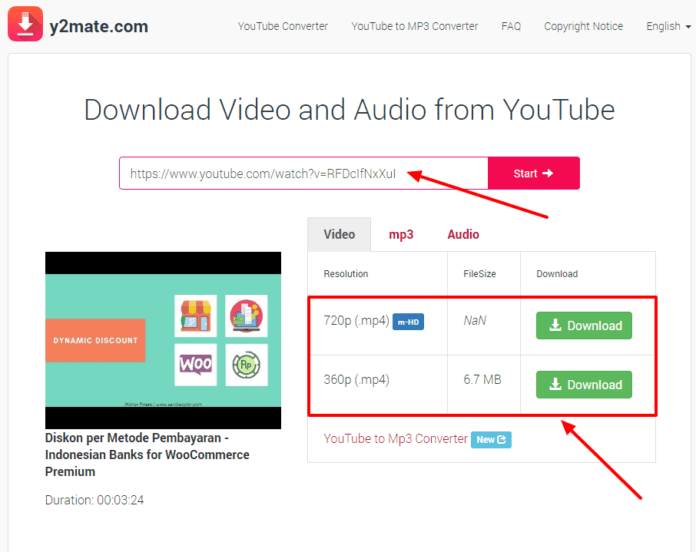This screenshot has height=552, width=696.
Task: Open the YouTube Converter page
Action: click(x=283, y=26)
